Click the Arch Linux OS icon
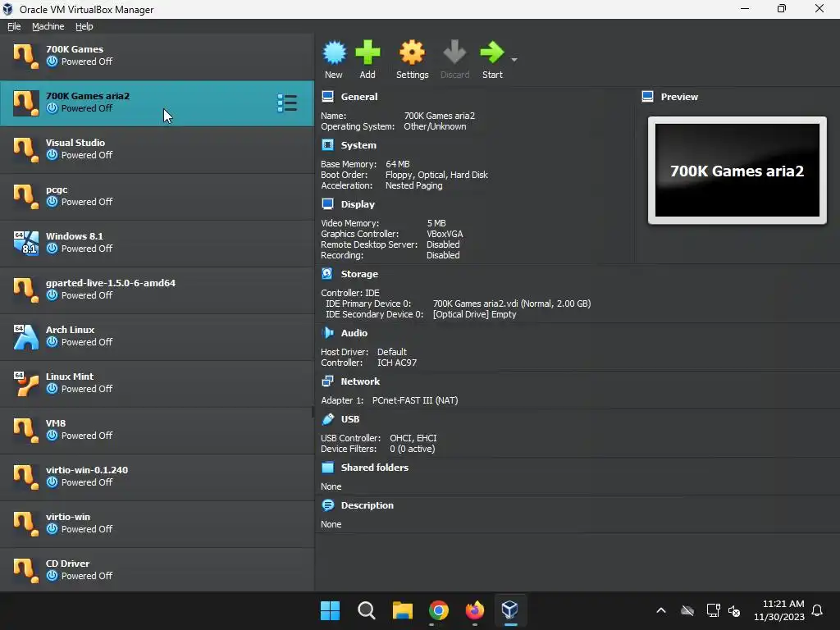 pos(25,336)
